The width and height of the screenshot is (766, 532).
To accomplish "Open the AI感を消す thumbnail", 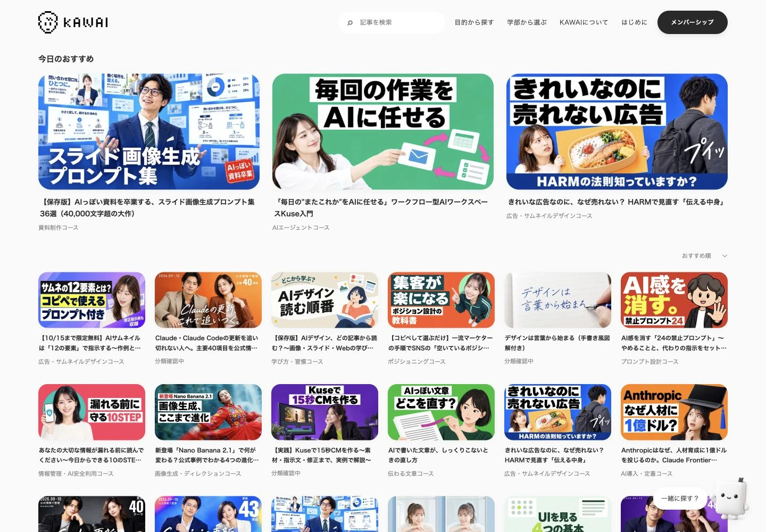I will coord(674,300).
